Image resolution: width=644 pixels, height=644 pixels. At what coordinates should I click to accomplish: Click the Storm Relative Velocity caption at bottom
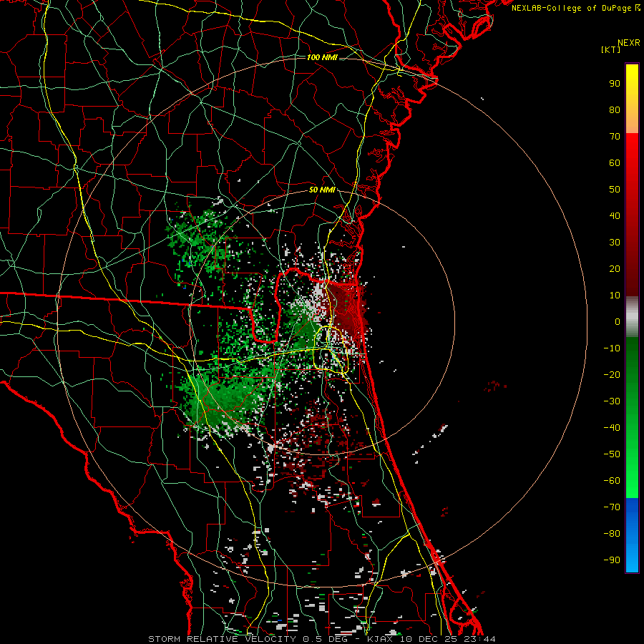321,639
